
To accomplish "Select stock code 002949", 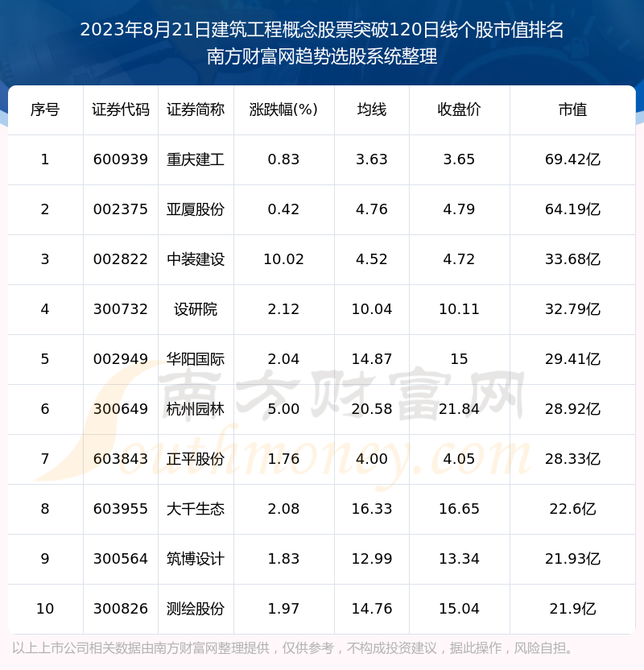I will (121, 359).
